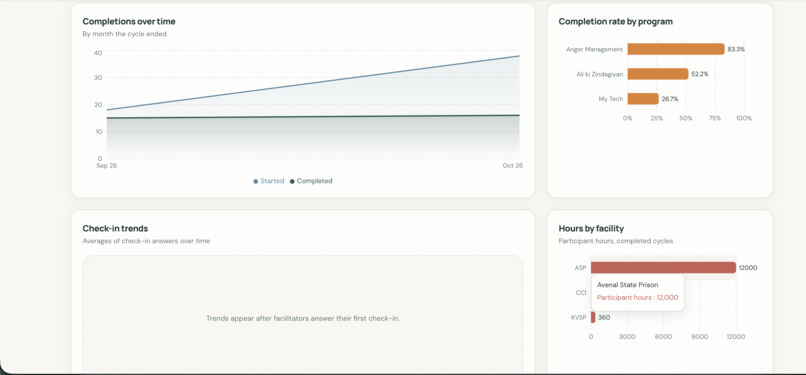The image size is (806, 375).
Task: Click the 50% tick on completion rate axis
Action: 686,118
